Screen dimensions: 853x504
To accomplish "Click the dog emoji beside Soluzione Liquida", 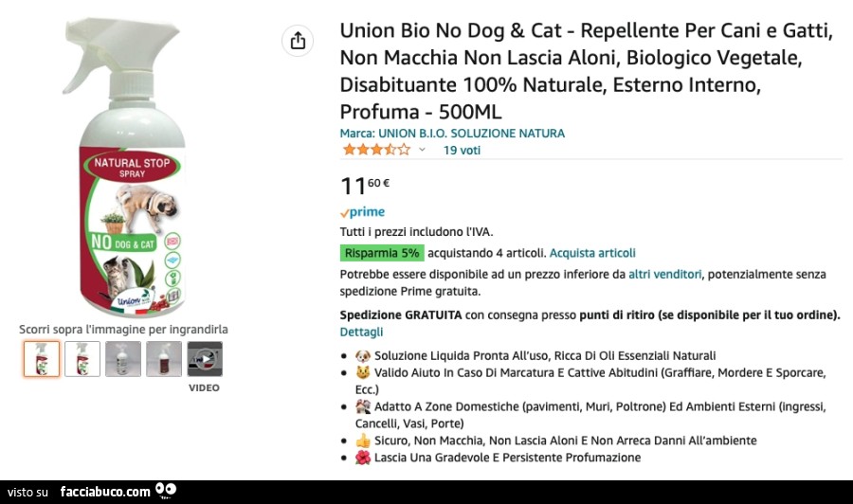I will 363,355.
